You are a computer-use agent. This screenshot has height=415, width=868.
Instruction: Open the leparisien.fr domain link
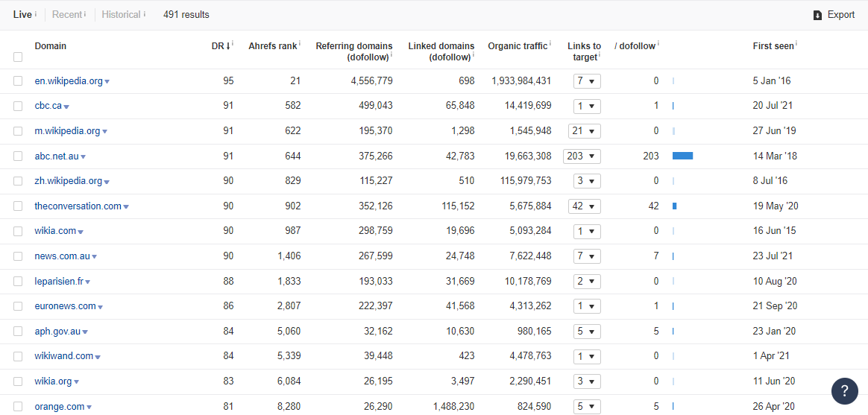[x=59, y=281]
